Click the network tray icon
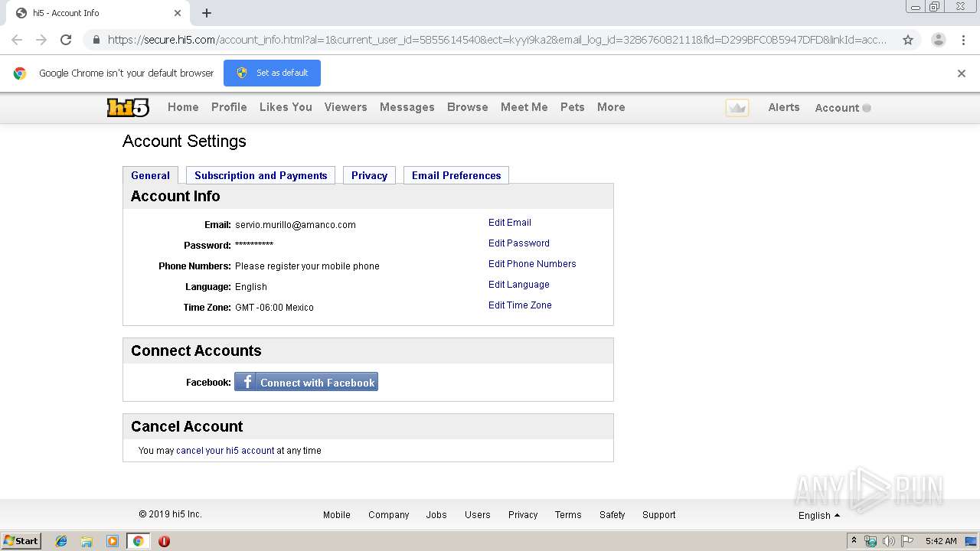Screen dimensions: 980x551 pos(871,541)
